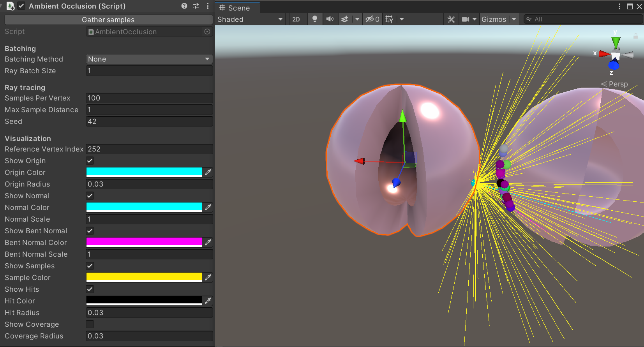This screenshot has width=644, height=347.
Task: Click the center cube of the orientation gizmo
Action: [616, 55]
